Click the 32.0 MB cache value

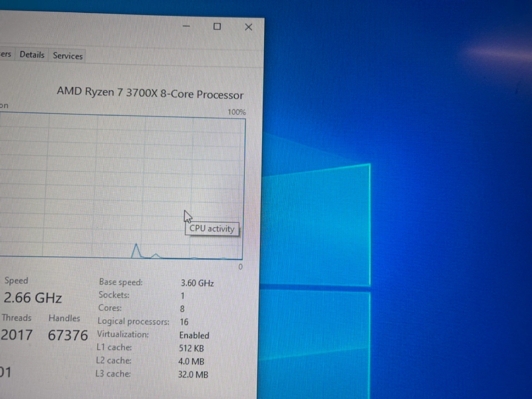pyautogui.click(x=193, y=375)
